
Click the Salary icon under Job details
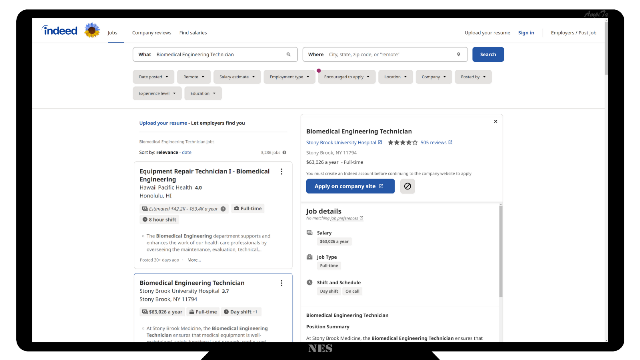click(309, 233)
